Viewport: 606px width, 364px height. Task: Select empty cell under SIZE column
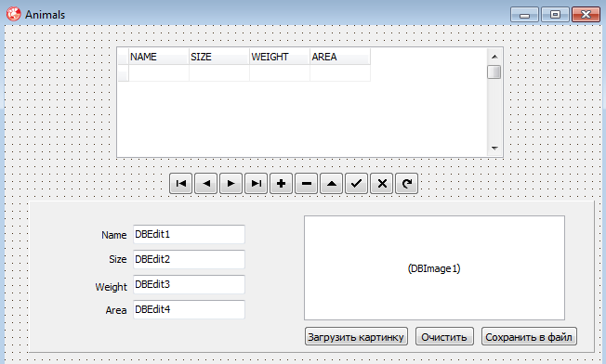click(x=219, y=73)
